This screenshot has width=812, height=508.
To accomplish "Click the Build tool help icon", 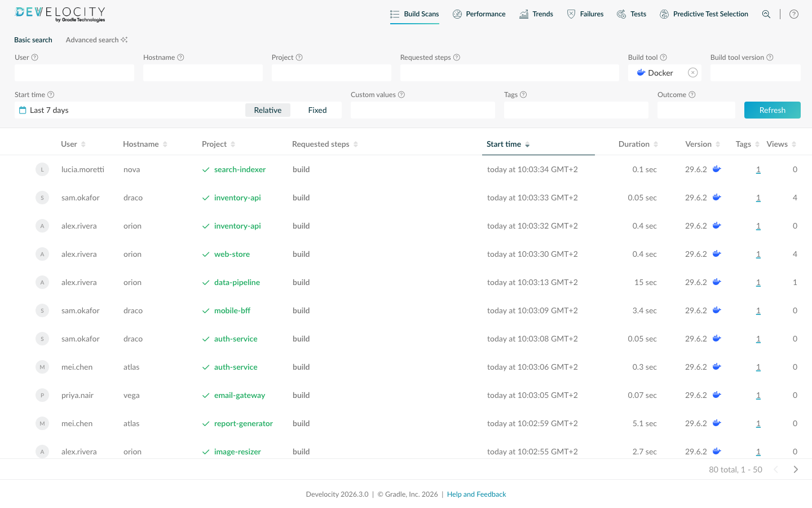I will (664, 58).
